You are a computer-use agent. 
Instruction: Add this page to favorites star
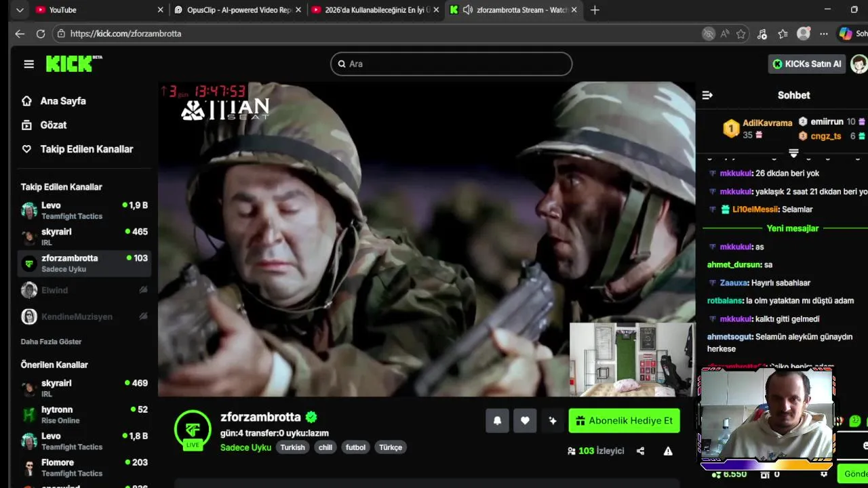(x=741, y=33)
